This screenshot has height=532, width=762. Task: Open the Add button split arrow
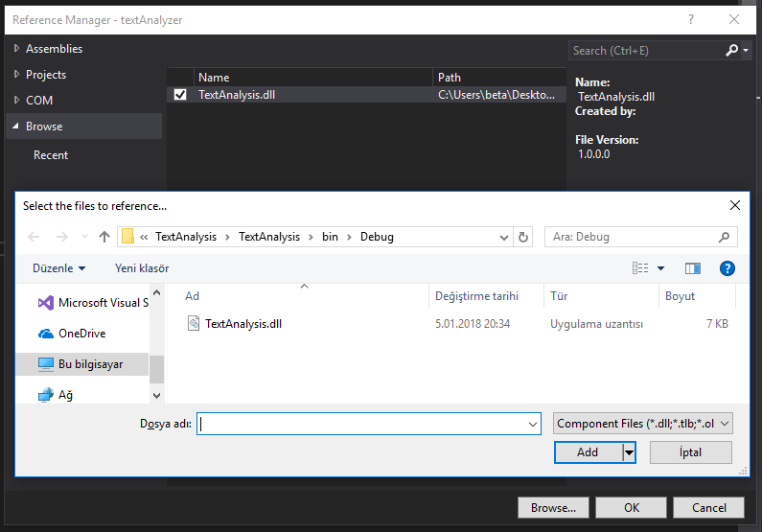click(x=630, y=452)
